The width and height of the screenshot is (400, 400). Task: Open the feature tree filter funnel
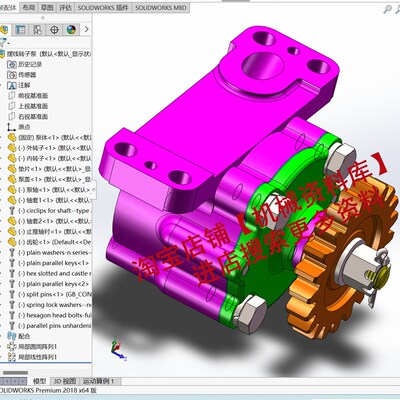[3, 42]
